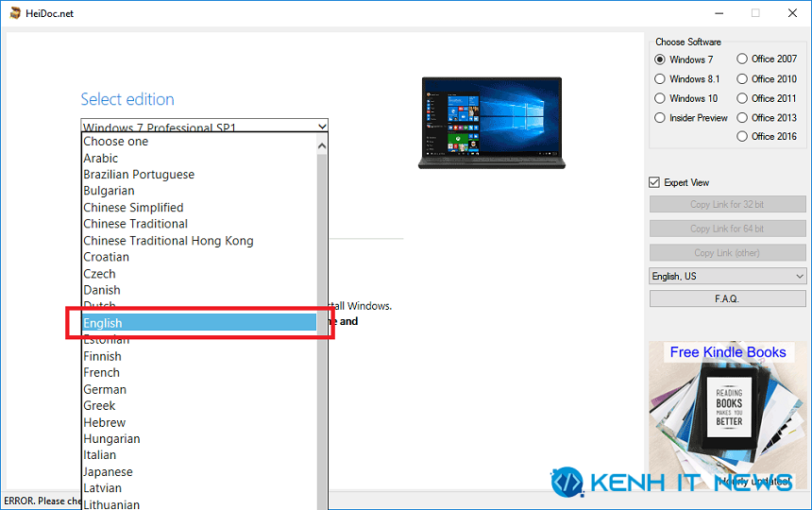Viewport: 812px width, 510px height.
Task: Click the Copy Link for 32 bit button
Action: click(728, 204)
